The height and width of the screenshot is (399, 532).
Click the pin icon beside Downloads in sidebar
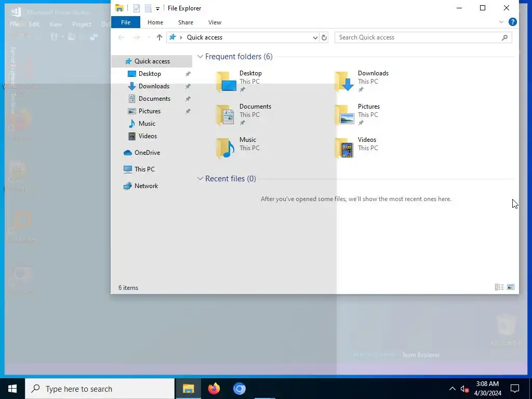[188, 87]
